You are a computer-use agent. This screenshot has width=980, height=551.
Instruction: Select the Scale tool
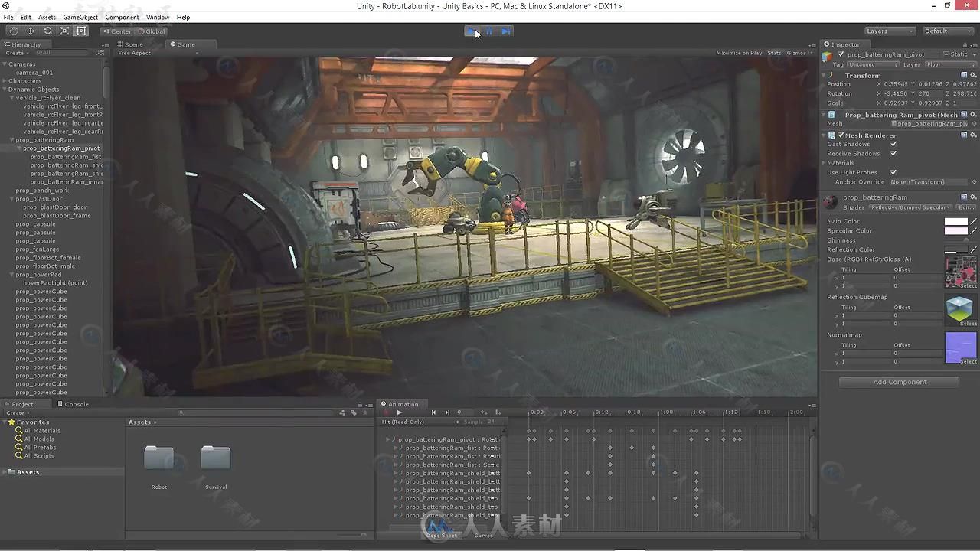64,31
